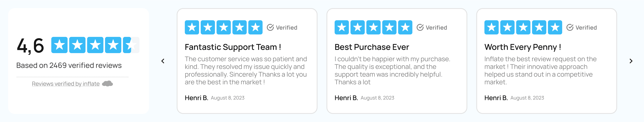This screenshot has width=644, height=122.
Task: Click the Verified icon on Fantastic Support Team review
Action: click(x=270, y=27)
